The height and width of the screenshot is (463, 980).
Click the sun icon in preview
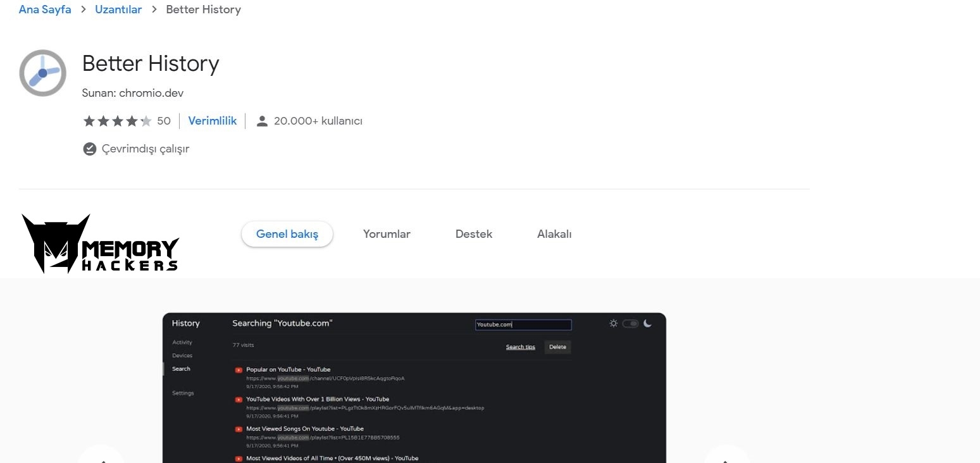coord(613,323)
